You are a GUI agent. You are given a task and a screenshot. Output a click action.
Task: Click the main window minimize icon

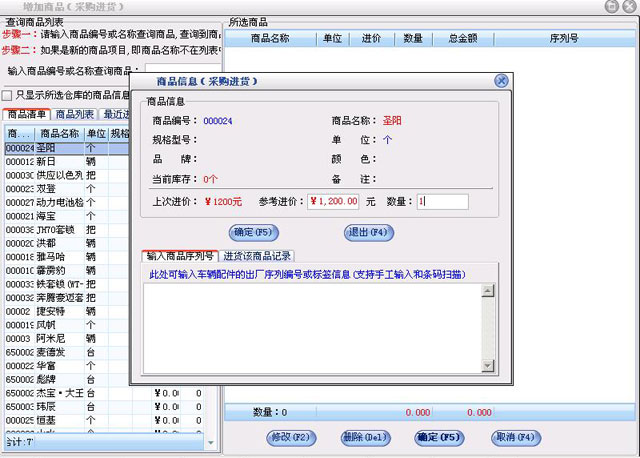(x=610, y=7)
